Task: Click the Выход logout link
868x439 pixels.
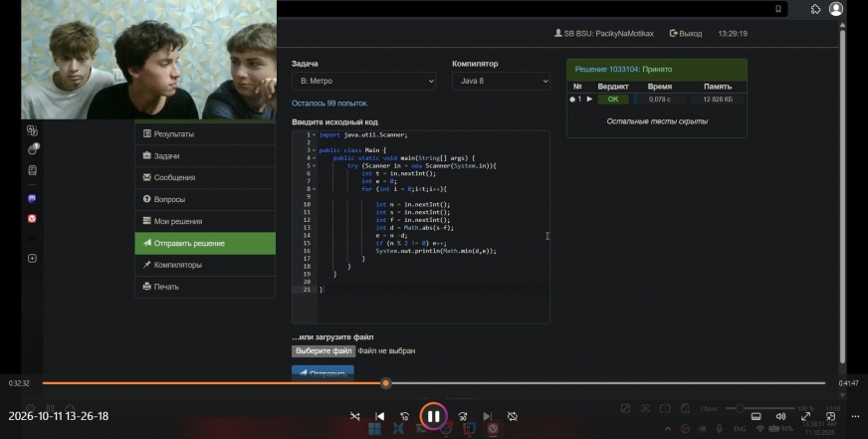Action: click(x=686, y=33)
